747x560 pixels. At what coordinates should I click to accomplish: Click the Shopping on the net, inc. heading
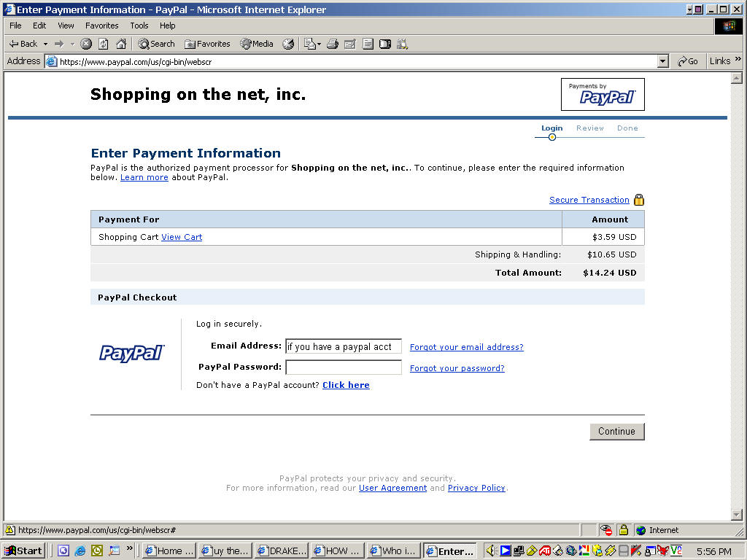(198, 94)
